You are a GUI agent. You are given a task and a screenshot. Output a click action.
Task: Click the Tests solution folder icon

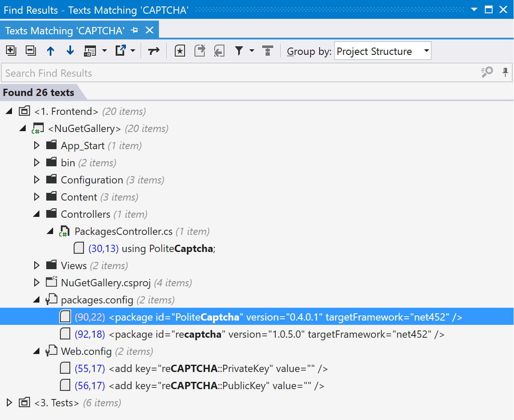click(x=24, y=403)
